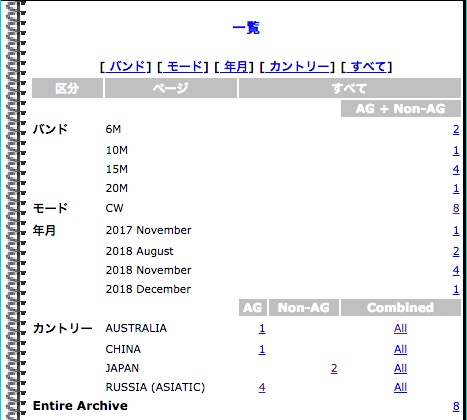Open the 10M band count link
Screen dimensions: 467x420
click(x=456, y=150)
